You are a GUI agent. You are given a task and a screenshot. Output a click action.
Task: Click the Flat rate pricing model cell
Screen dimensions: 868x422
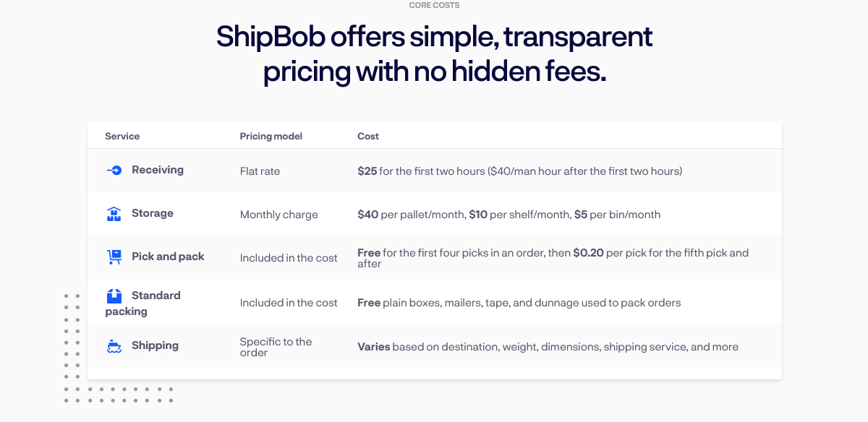pos(260,171)
